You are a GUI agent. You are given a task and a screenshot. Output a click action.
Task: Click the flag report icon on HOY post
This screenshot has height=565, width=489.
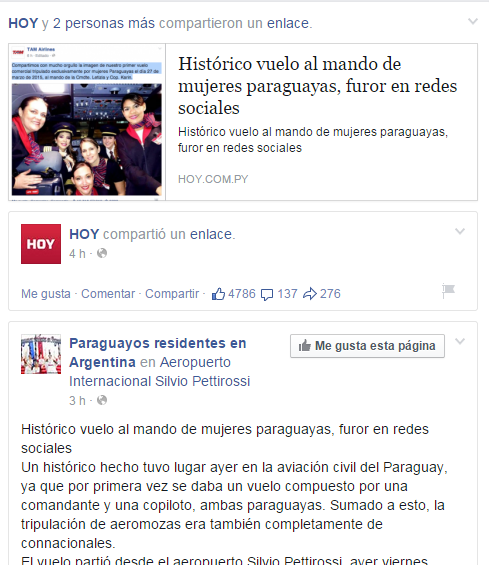coord(448,291)
